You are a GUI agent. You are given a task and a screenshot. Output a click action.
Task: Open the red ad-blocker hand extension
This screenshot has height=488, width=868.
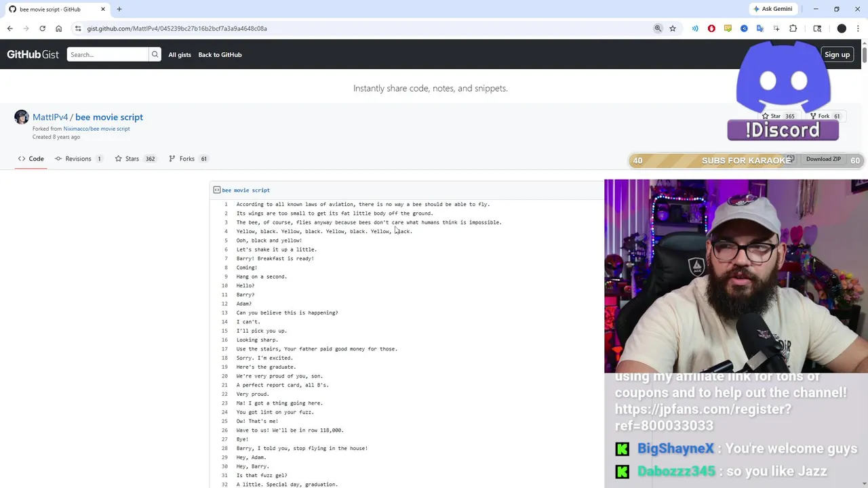[711, 28]
